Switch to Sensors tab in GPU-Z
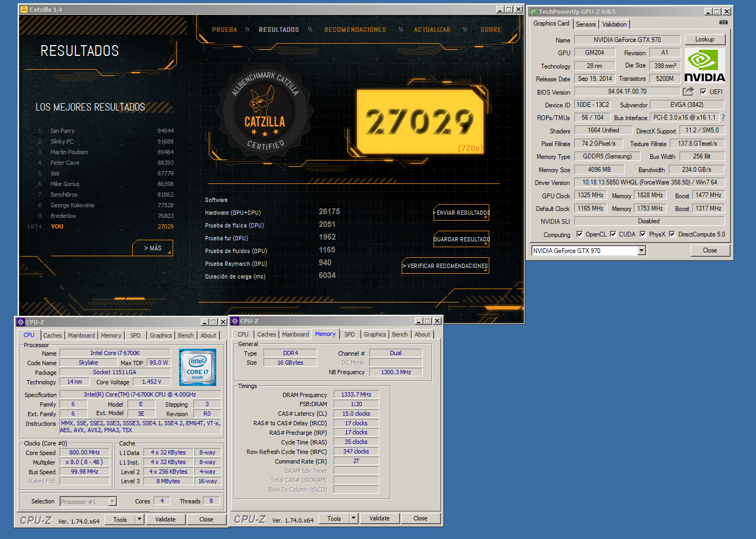756x539 pixels. point(585,24)
